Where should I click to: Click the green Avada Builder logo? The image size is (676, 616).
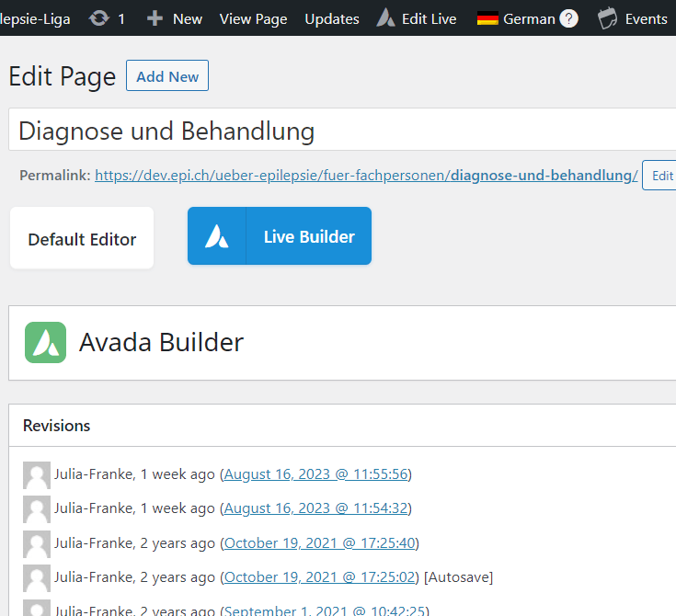(45, 342)
